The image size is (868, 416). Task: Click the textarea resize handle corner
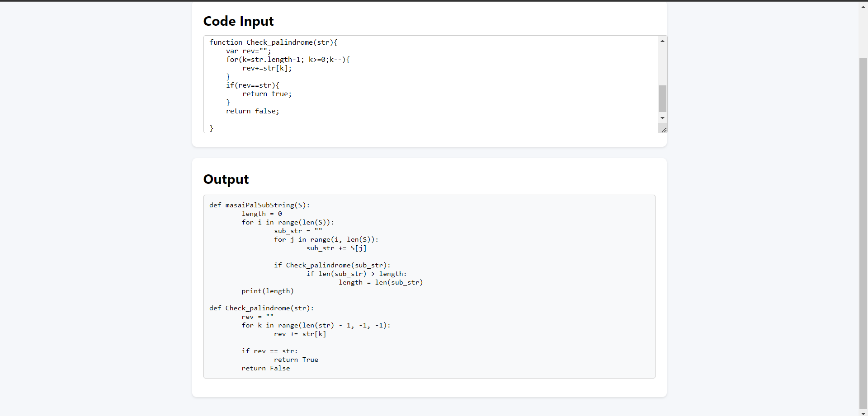pyautogui.click(x=664, y=130)
